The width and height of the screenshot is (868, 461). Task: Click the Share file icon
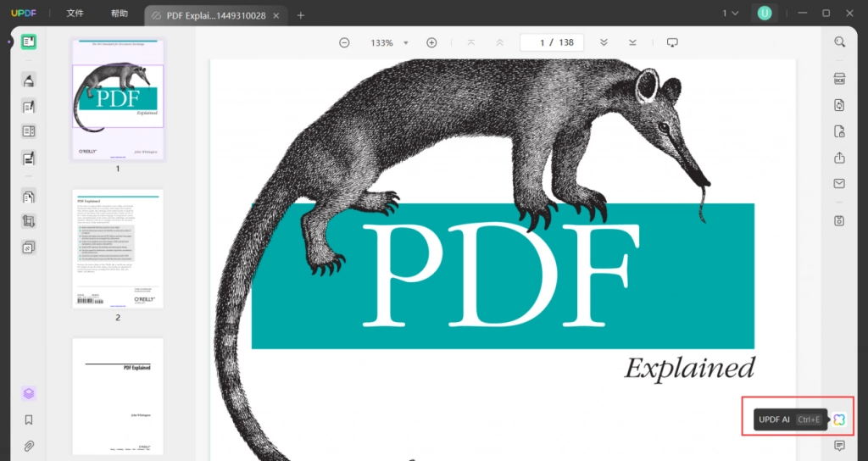(839, 158)
